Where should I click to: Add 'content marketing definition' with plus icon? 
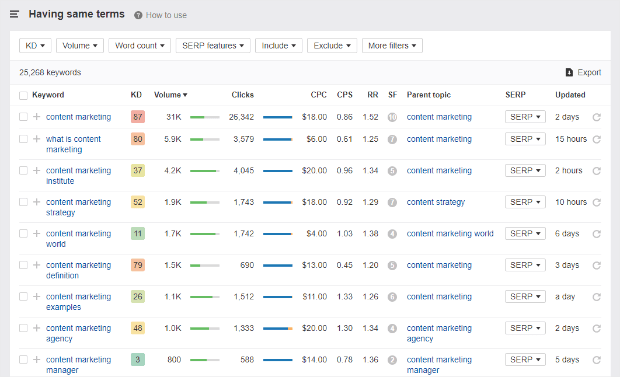coord(36,265)
